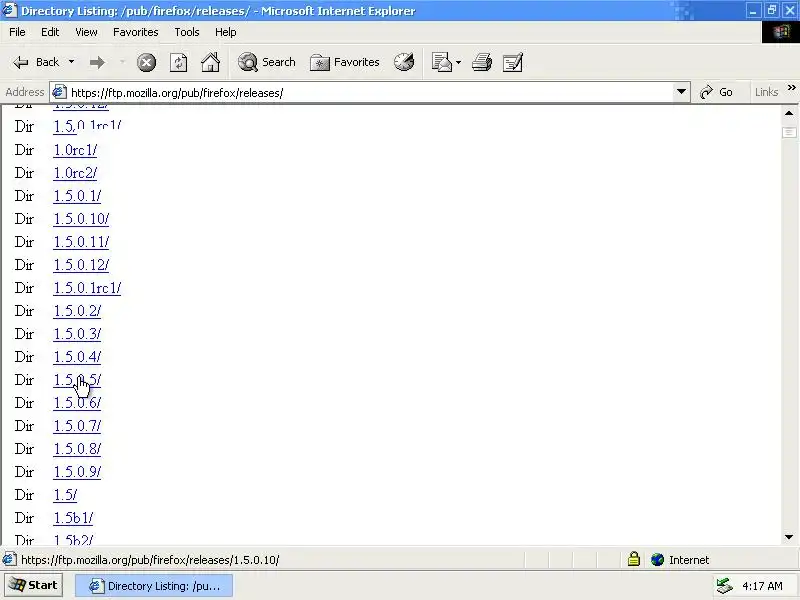Open the 1.5b1/ directory link
The width and height of the screenshot is (800, 600).
73,518
